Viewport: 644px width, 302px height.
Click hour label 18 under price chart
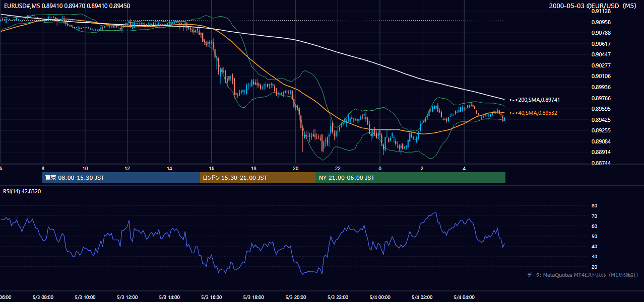click(253, 168)
